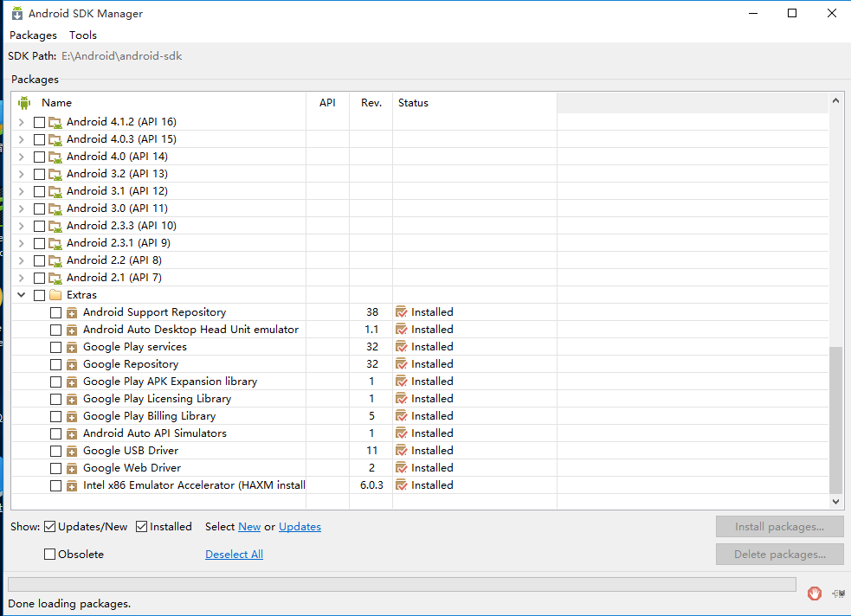
Task: Uncheck the Installed show filter
Action: [142, 527]
